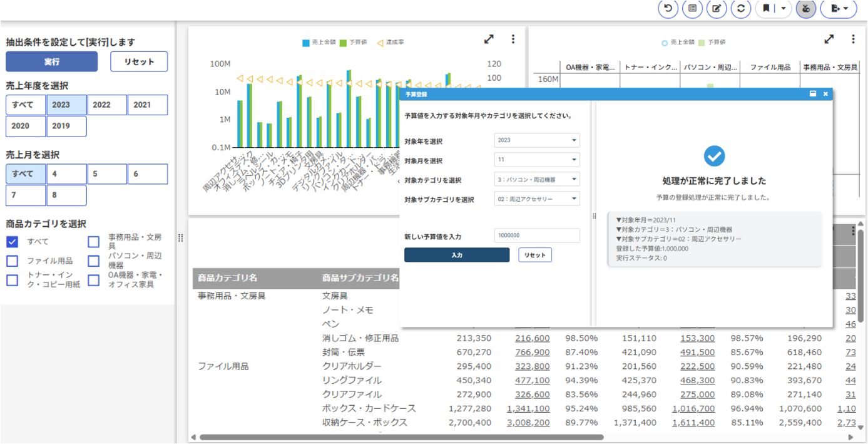Click the 新しい予算値を入力 input field
The height and width of the screenshot is (444, 868).
coord(537,235)
